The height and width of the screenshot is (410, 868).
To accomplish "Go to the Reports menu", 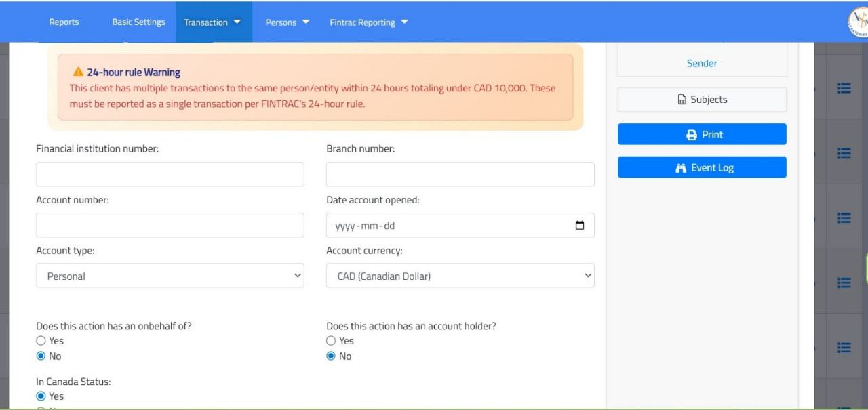I will 64,22.
